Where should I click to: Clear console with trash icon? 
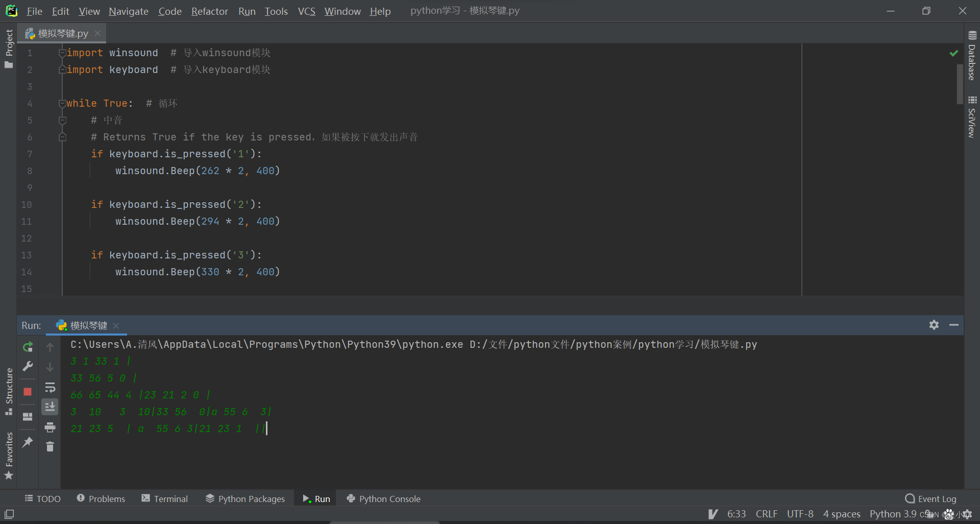coord(50,446)
